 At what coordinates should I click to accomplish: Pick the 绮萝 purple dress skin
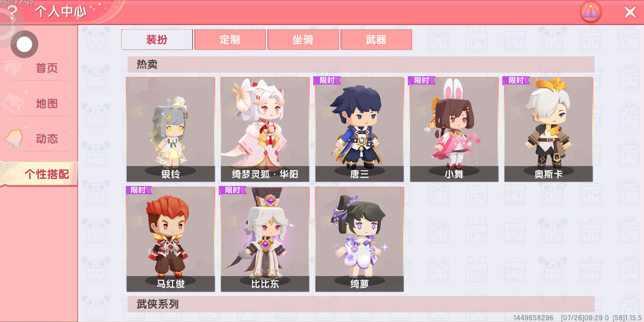click(x=360, y=239)
